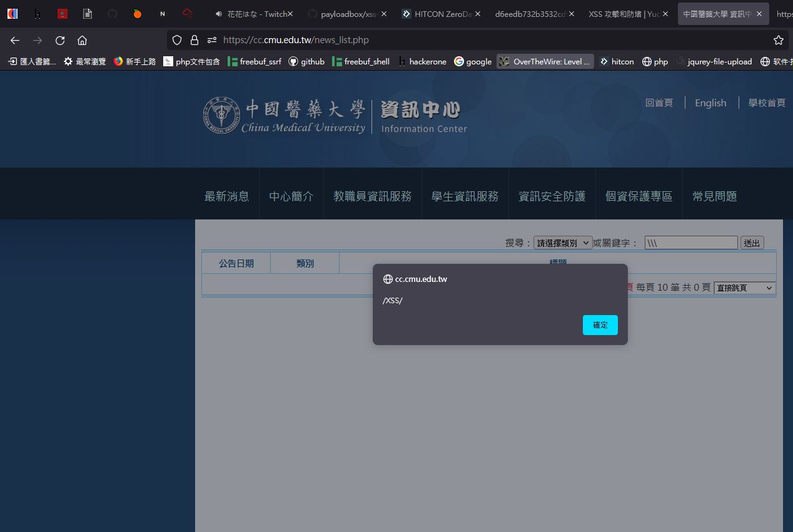
Task: Switch to the pinned GitHub tab
Action: [x=113, y=14]
